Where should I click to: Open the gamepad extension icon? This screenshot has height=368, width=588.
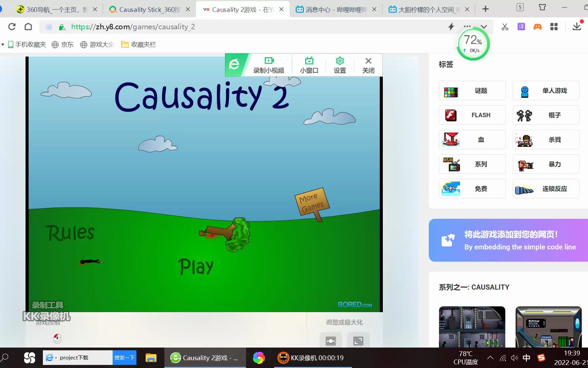tap(537, 27)
